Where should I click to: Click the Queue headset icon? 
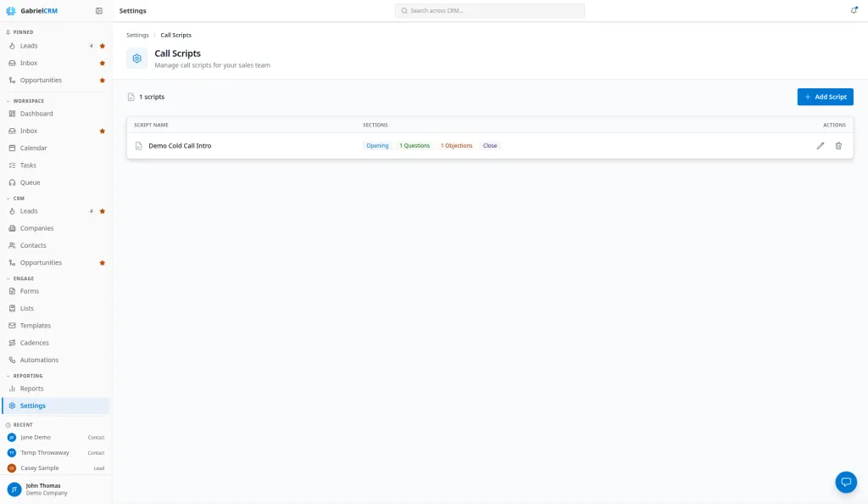pyautogui.click(x=12, y=182)
